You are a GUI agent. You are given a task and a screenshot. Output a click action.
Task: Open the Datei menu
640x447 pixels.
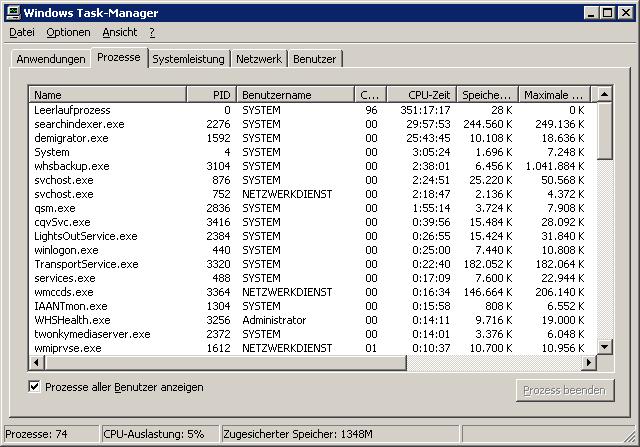(x=22, y=32)
